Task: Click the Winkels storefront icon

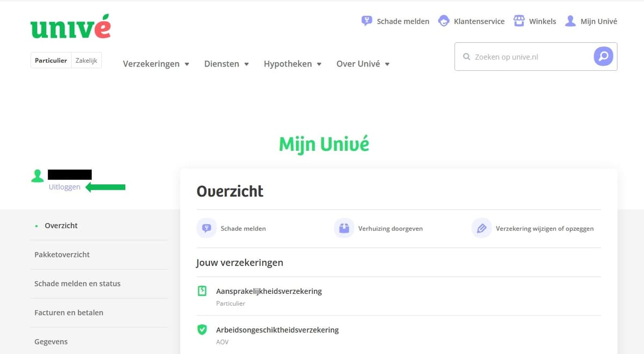Action: tap(518, 21)
